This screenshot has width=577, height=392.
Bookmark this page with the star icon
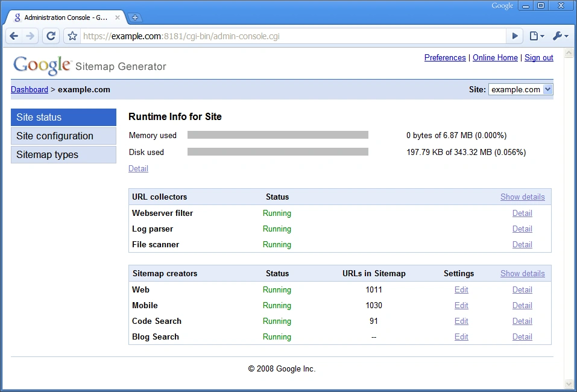tap(72, 36)
